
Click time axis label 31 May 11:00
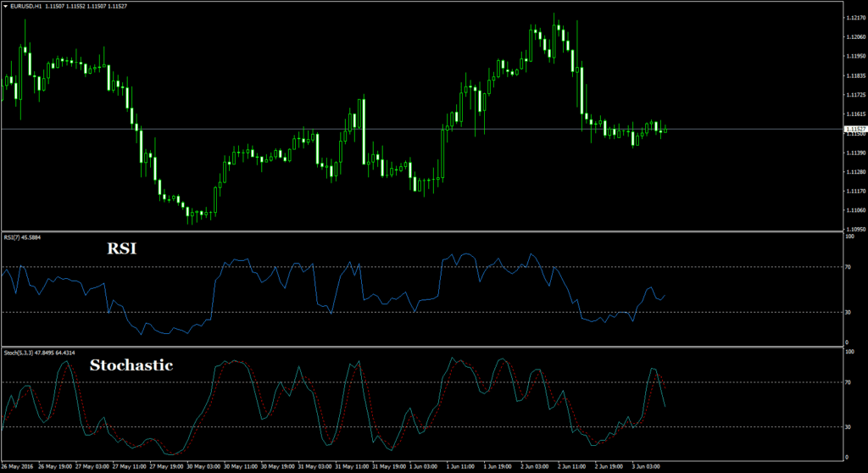click(352, 466)
